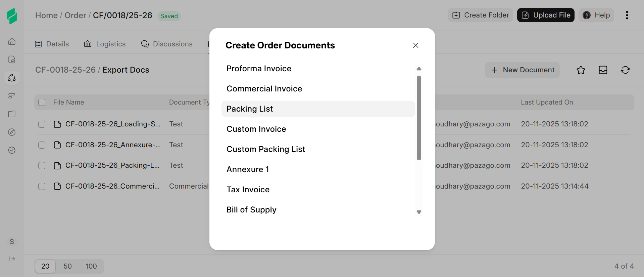Click the S user avatar in sidebar
This screenshot has height=277, width=644.
tap(12, 242)
